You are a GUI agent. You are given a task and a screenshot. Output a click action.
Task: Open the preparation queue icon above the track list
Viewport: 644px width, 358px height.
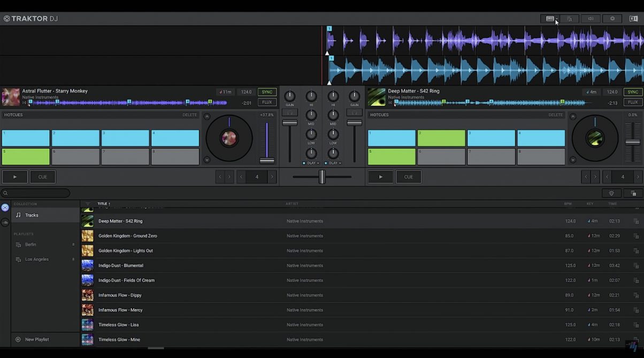pyautogui.click(x=633, y=193)
